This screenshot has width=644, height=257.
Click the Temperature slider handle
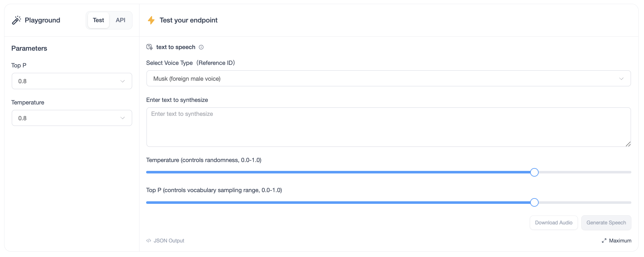click(x=534, y=172)
